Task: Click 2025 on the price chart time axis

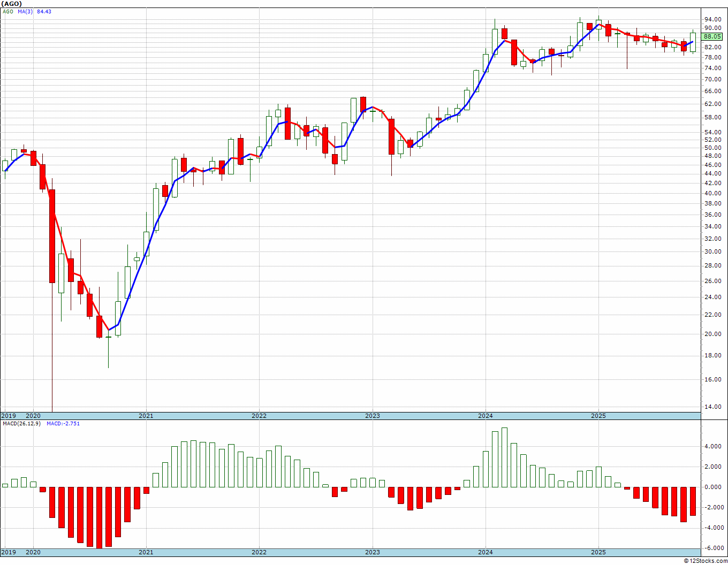Action: (598, 416)
